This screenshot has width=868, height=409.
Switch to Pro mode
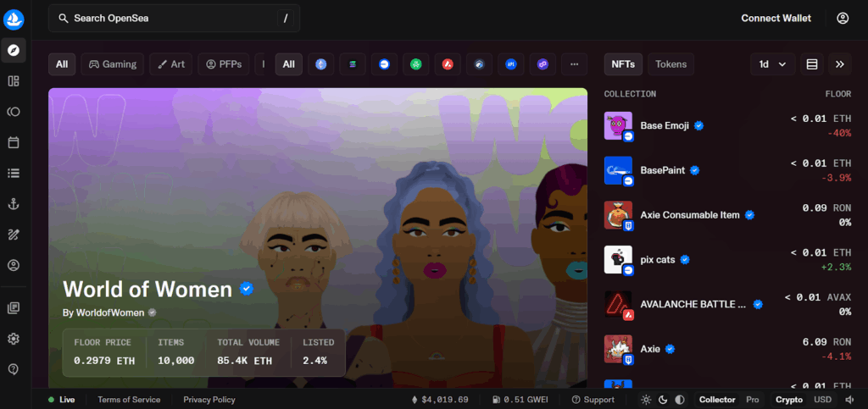tap(752, 400)
